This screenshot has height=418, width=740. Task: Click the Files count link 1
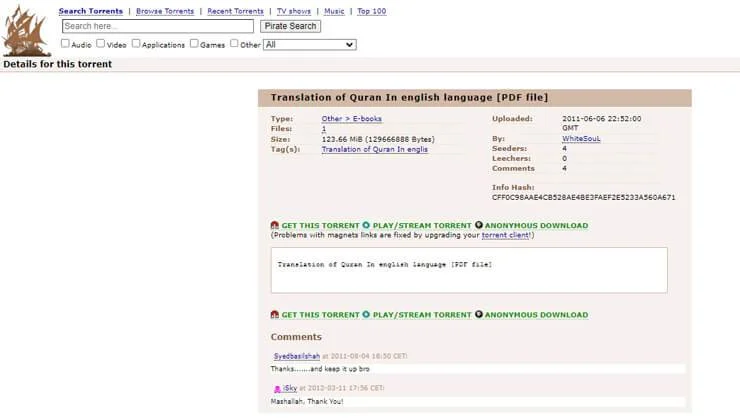coord(324,129)
